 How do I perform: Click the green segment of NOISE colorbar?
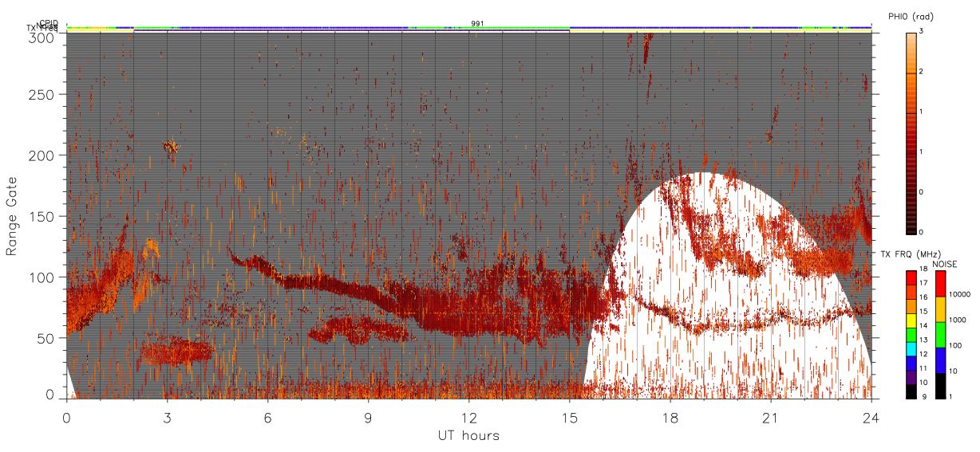click(x=941, y=335)
